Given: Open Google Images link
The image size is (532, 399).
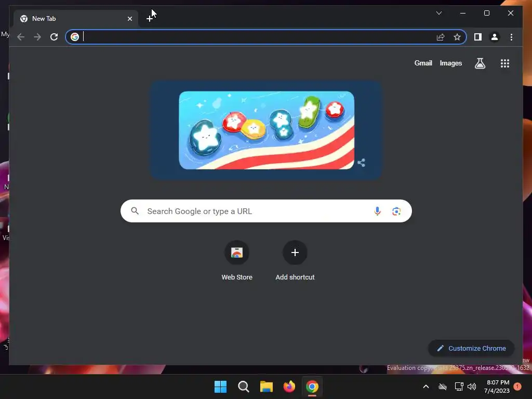Looking at the screenshot, I should (x=450, y=63).
